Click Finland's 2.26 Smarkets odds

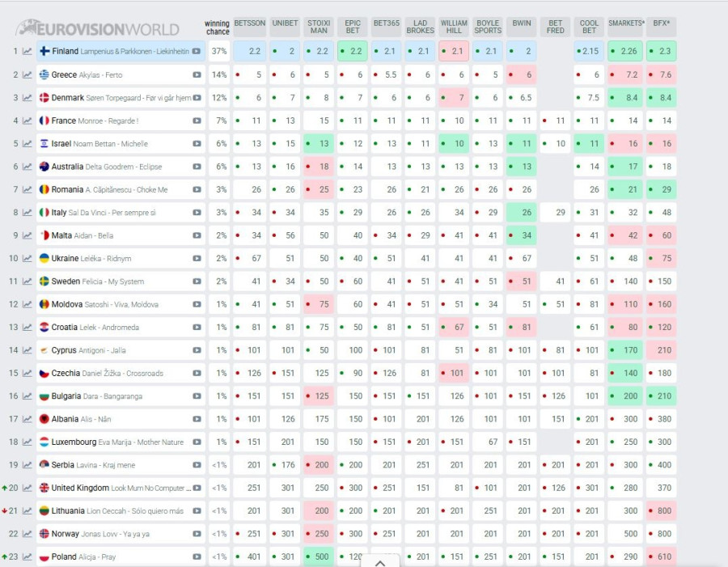coord(626,52)
